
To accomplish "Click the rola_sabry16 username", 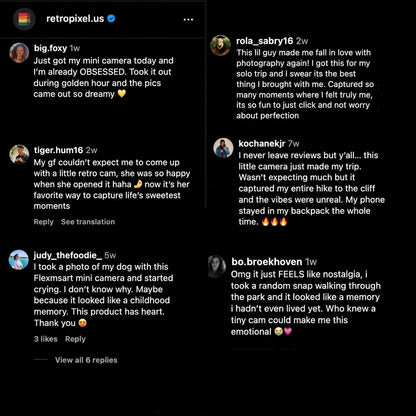I will click(x=265, y=41).
